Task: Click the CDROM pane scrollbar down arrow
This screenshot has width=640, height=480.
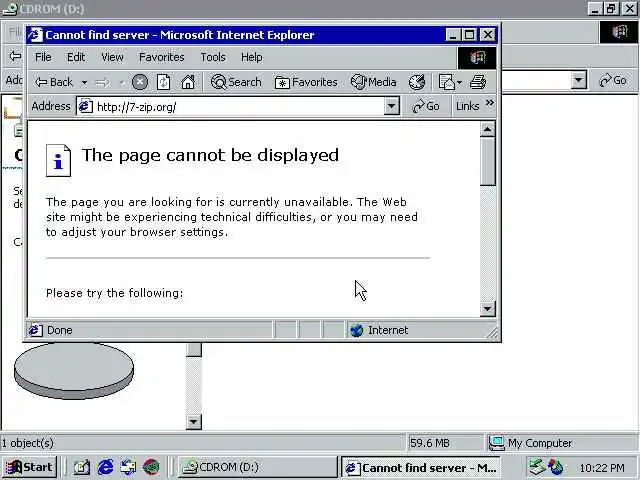Action: click(x=193, y=422)
